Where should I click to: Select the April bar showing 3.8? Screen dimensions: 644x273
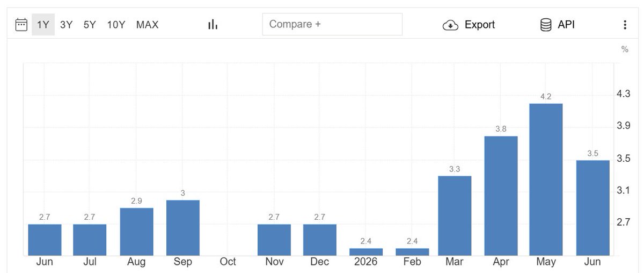501,196
